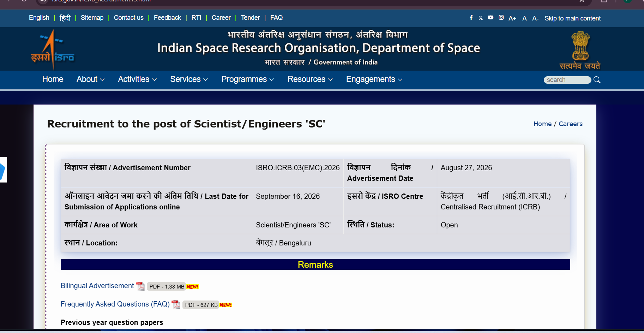
Task: Expand the Resources menu
Action: click(x=310, y=79)
